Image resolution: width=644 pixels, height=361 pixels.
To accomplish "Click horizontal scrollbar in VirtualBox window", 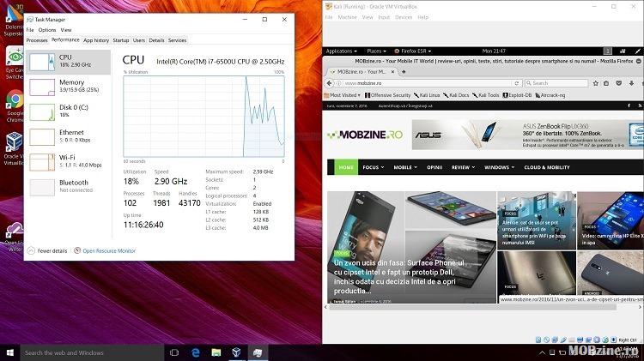I will (x=472, y=307).
